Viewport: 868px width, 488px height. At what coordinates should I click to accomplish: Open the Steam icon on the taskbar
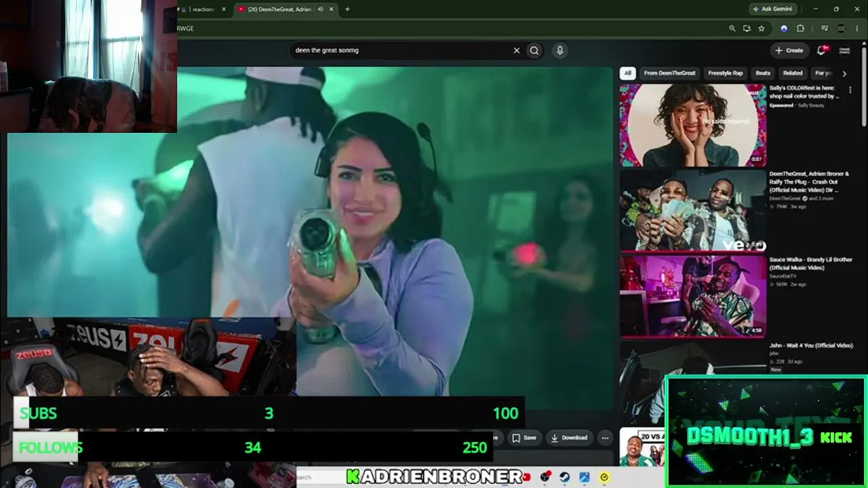[564, 477]
